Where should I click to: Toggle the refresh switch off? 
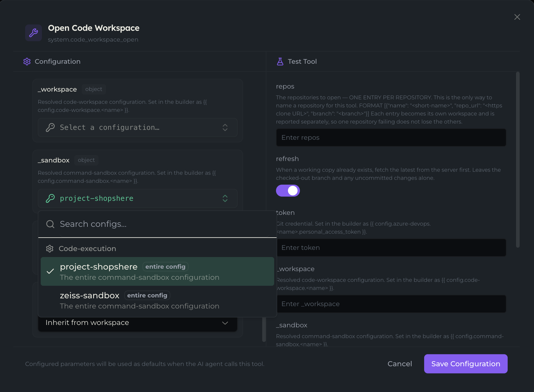(288, 191)
